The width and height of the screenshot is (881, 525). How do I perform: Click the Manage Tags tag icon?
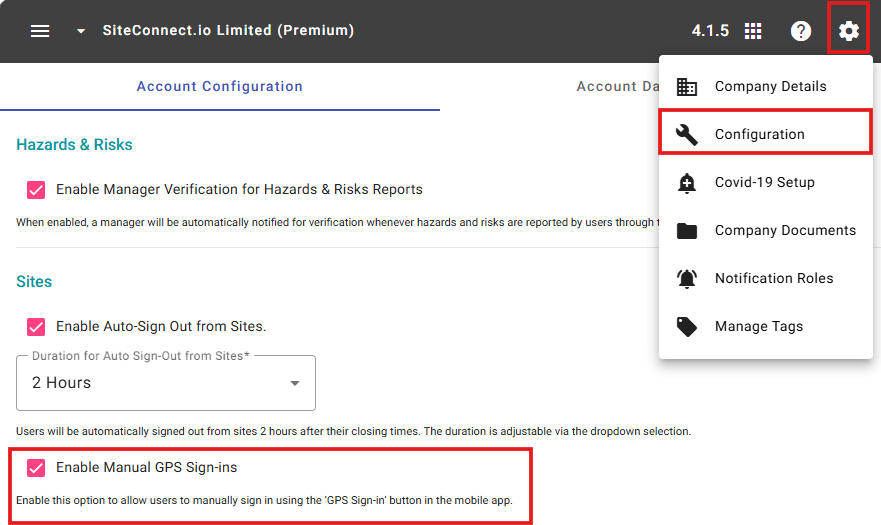click(x=687, y=327)
